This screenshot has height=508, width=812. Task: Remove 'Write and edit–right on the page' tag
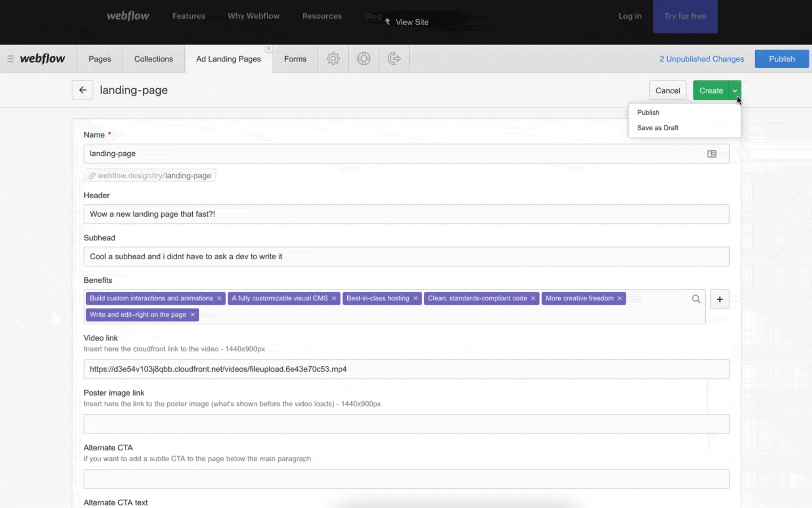(193, 315)
